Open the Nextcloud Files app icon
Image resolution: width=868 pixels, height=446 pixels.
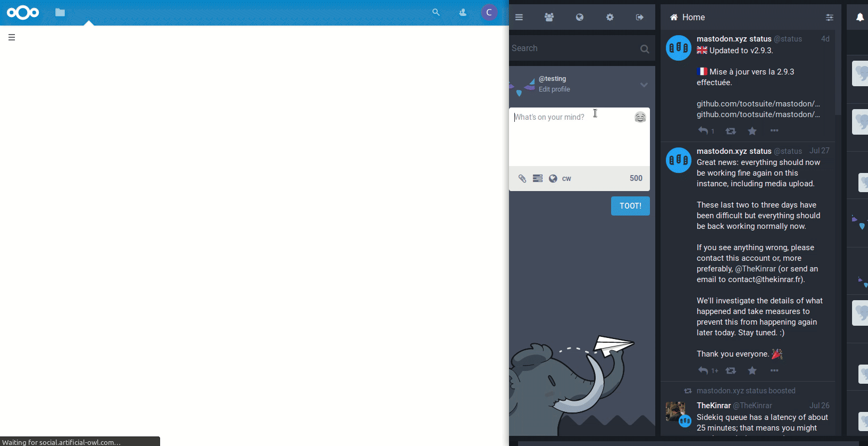(x=60, y=12)
